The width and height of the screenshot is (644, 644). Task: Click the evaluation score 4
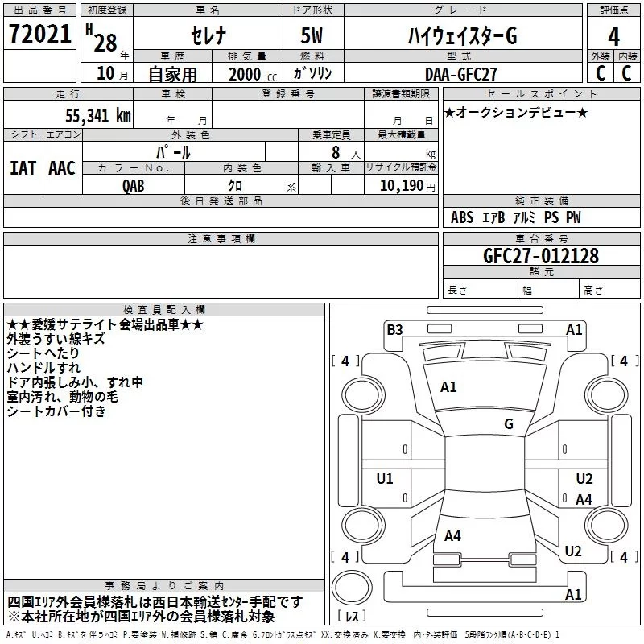(613, 36)
